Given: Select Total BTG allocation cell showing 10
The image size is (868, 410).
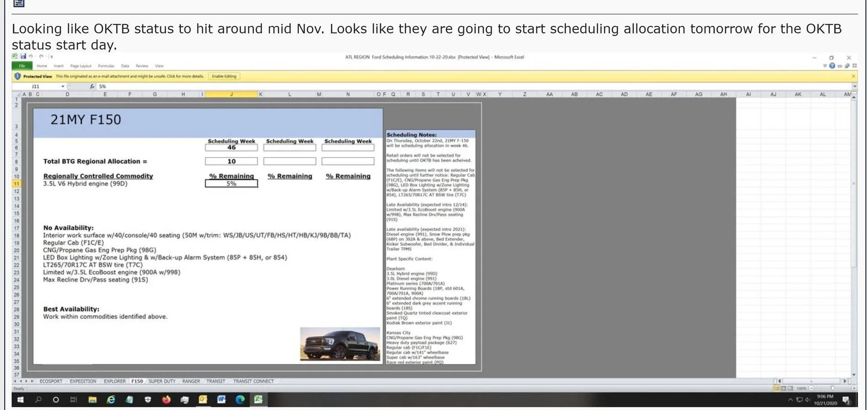Looking at the screenshot, I should 231,161.
